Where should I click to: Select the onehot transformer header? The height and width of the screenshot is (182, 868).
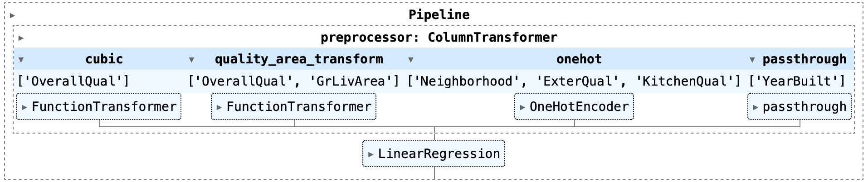579,59
